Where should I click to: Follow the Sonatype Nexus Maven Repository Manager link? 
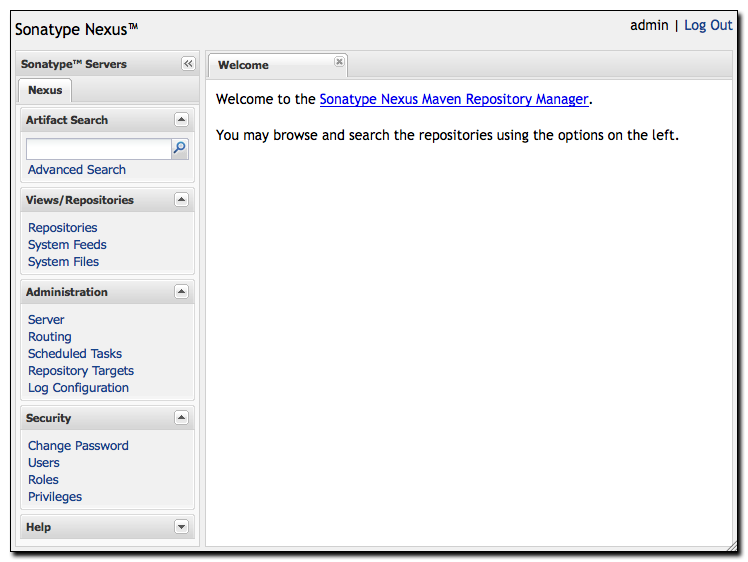click(454, 99)
